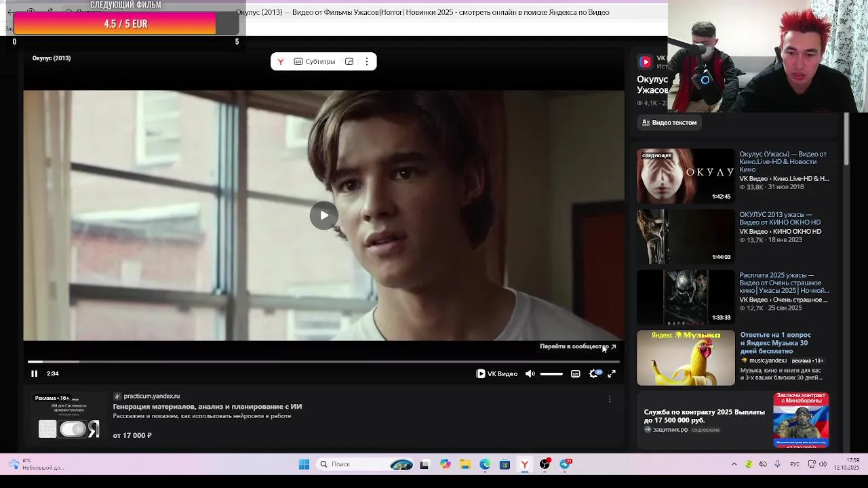Open the Служба по контракту 2025 ad link

(705, 416)
